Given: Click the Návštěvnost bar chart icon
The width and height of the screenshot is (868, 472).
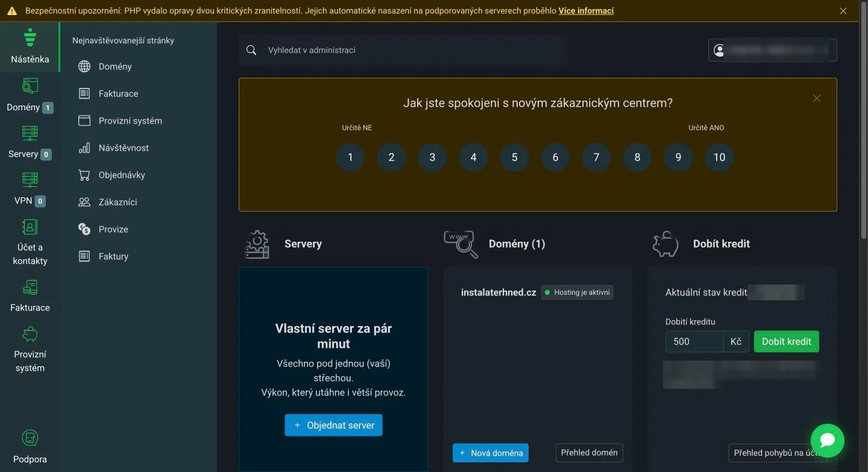Looking at the screenshot, I should 84,148.
